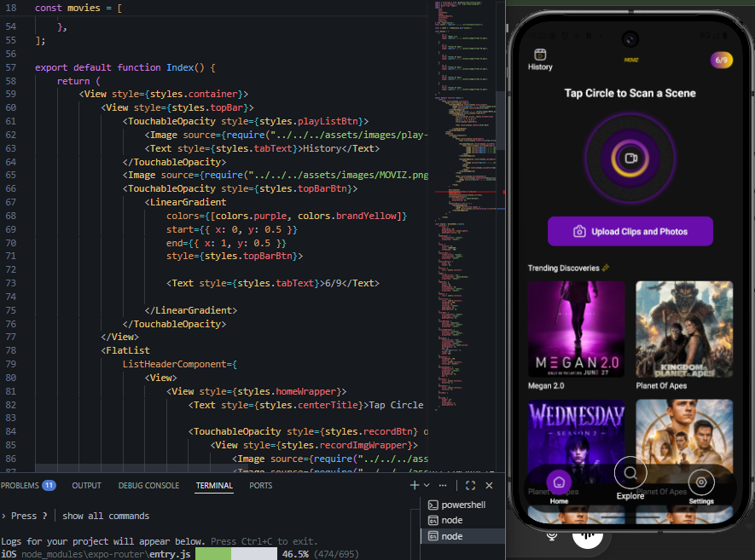The width and height of the screenshot is (755, 560).
Task: Click "History" text in code line 63
Action: pos(322,148)
